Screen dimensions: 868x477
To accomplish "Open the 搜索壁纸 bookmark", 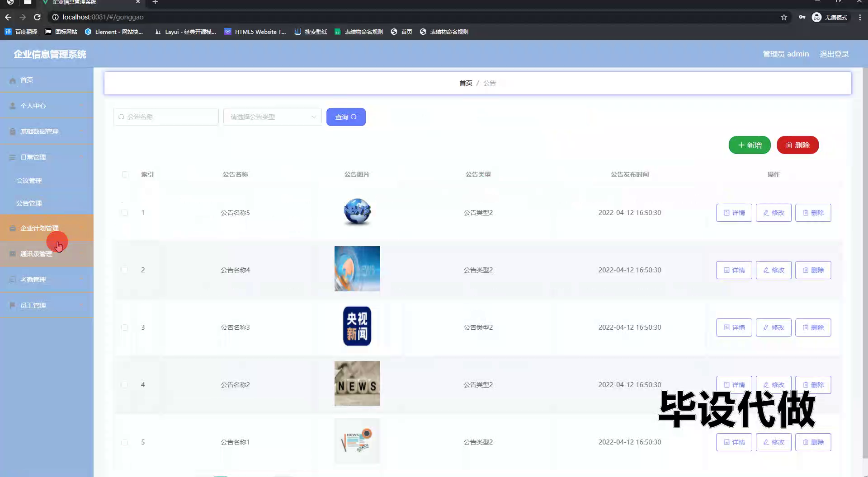I will coord(311,32).
